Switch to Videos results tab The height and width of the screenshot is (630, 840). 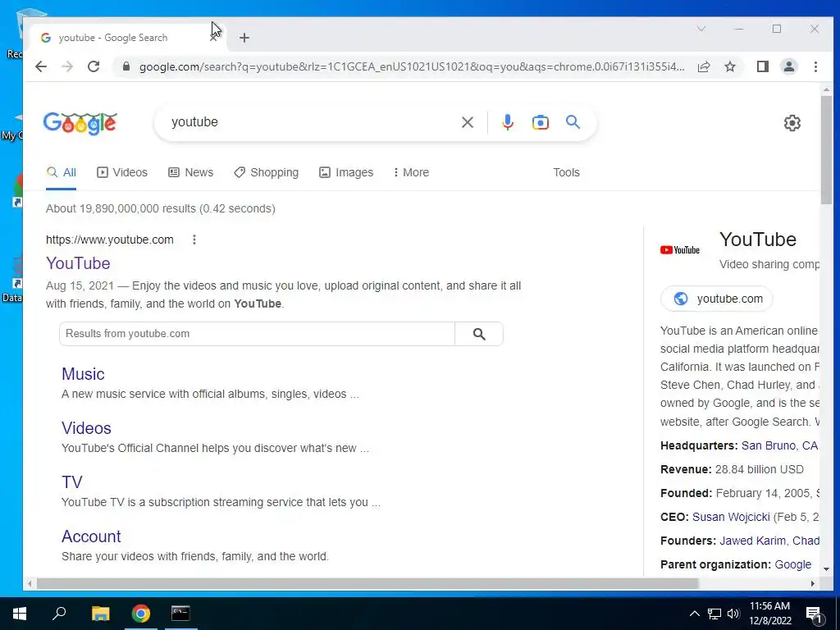click(122, 172)
